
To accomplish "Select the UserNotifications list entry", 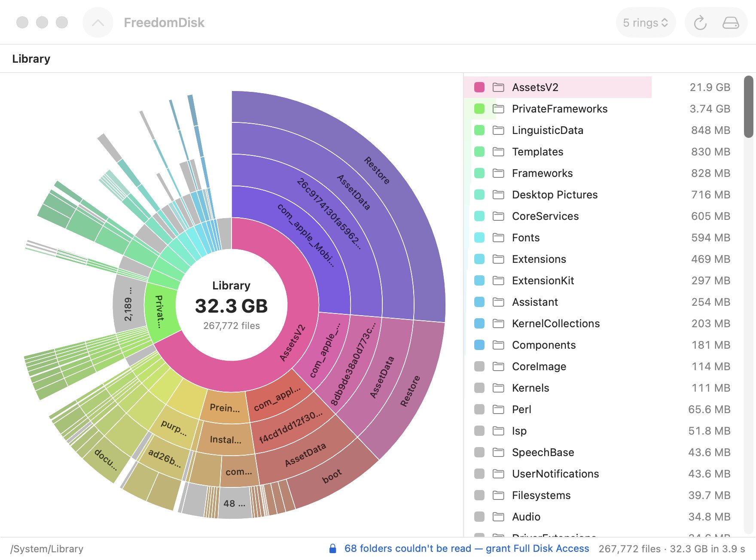I will 603,474.
